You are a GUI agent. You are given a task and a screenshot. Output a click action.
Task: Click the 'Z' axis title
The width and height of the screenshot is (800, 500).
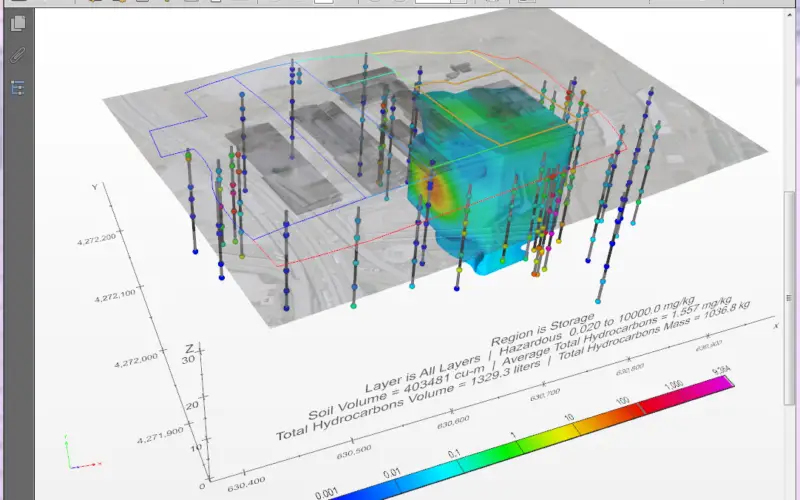(189, 348)
